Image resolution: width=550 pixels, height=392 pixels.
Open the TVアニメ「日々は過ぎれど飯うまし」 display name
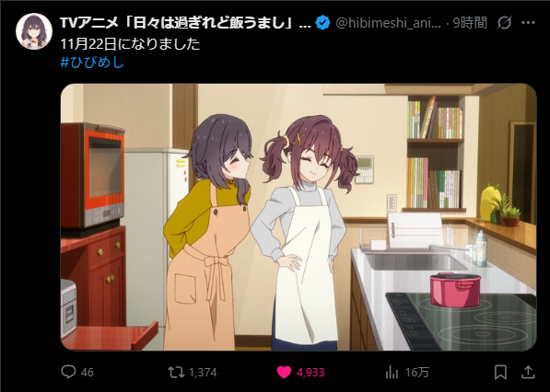click(185, 23)
